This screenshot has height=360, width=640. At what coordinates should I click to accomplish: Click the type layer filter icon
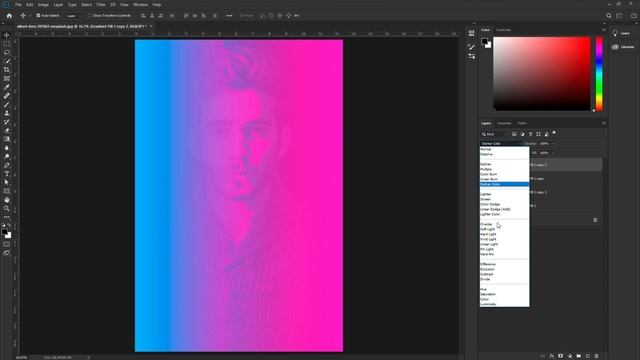530,134
